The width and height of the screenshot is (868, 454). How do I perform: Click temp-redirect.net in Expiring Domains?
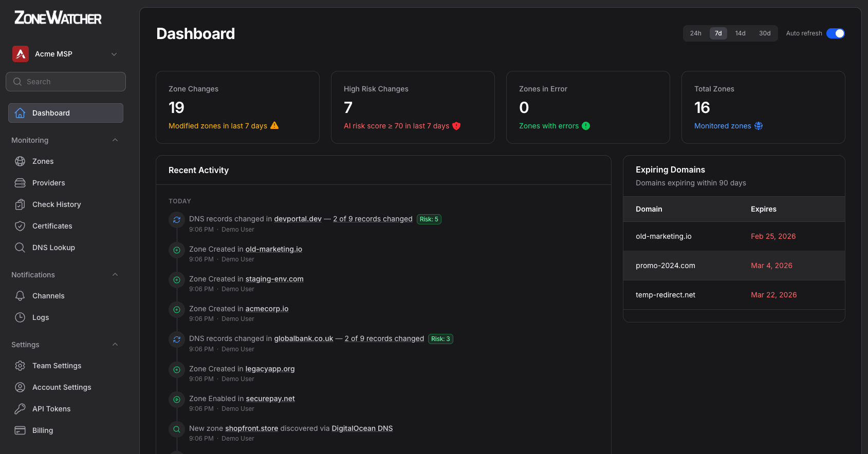click(666, 295)
